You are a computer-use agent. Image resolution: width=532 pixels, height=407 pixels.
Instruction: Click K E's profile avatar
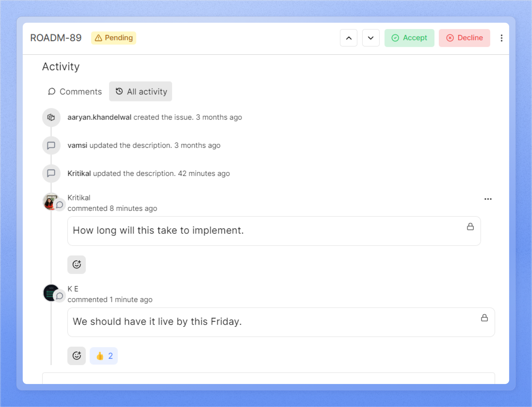click(x=50, y=293)
